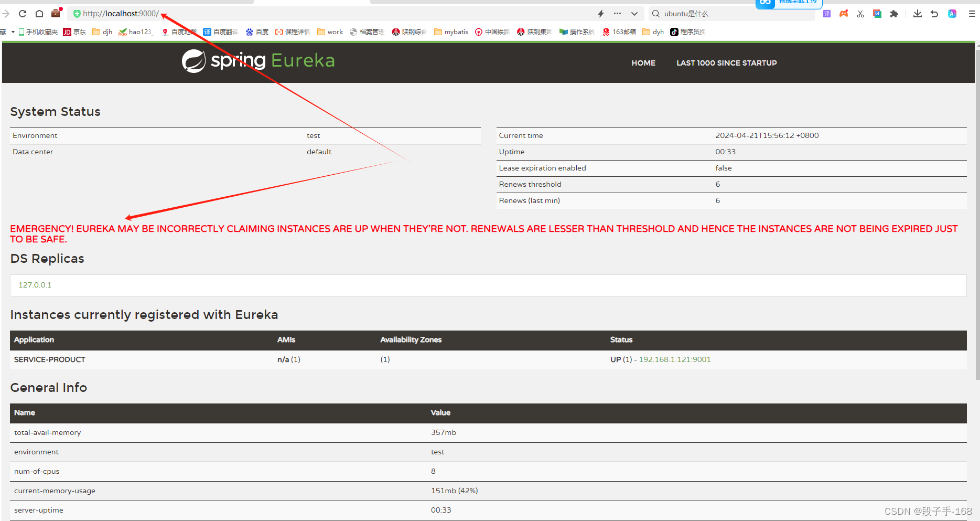Open the puzzle piece extensions icon
This screenshot has height=521, width=980.
[x=894, y=14]
